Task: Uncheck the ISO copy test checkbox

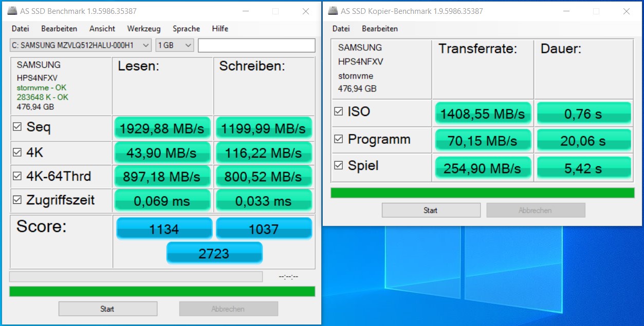Action: click(339, 111)
